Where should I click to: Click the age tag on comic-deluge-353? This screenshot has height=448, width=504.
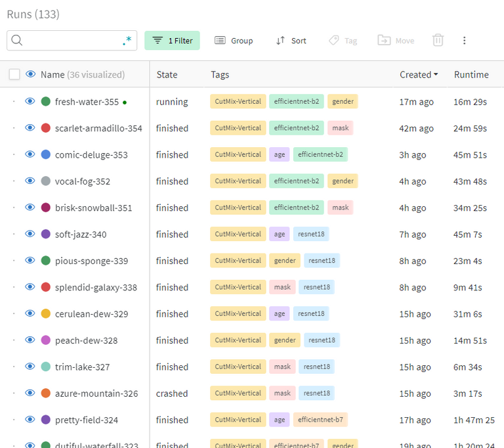coord(280,154)
